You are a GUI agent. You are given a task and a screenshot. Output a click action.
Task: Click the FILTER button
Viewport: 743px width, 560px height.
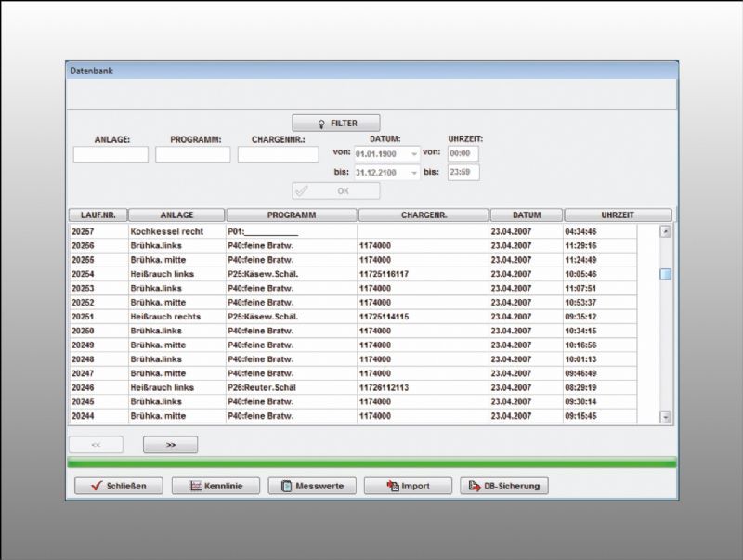click(336, 124)
